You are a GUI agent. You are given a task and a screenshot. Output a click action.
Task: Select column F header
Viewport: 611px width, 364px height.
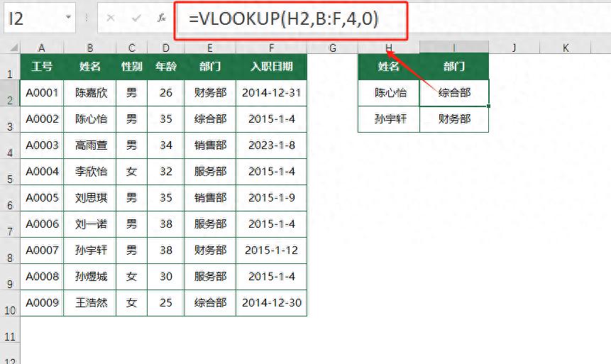tap(271, 48)
